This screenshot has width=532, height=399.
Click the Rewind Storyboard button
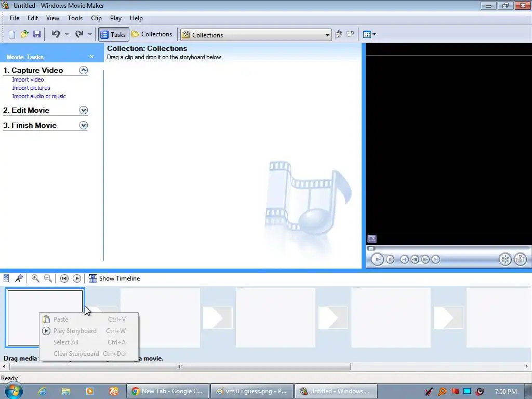tap(64, 278)
